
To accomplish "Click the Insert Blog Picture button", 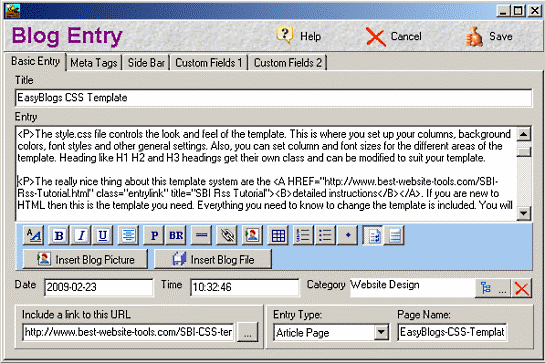I will point(86,259).
